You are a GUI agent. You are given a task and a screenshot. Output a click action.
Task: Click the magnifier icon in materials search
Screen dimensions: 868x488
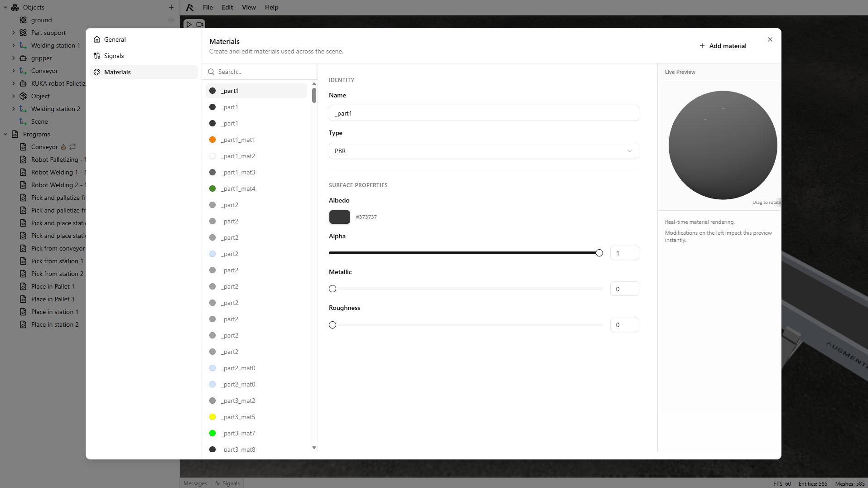[x=211, y=72]
